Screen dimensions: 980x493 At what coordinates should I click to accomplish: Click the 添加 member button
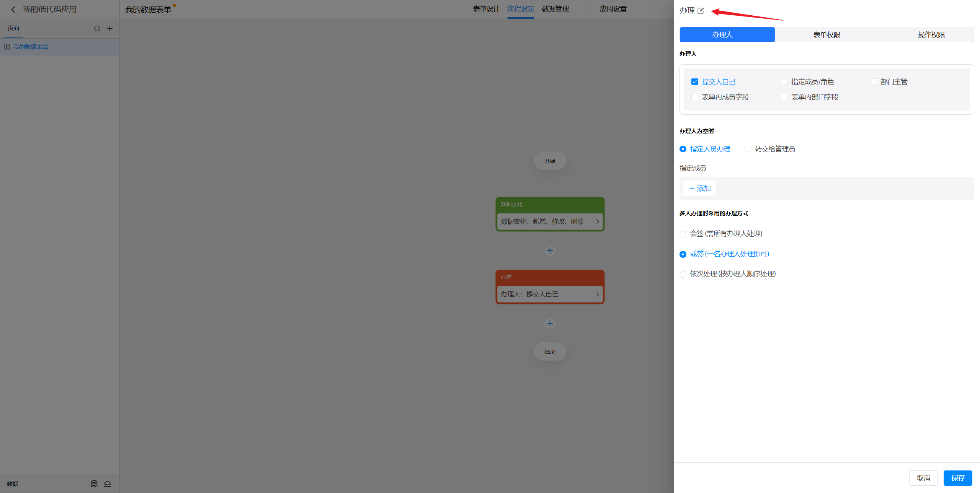[x=700, y=189]
